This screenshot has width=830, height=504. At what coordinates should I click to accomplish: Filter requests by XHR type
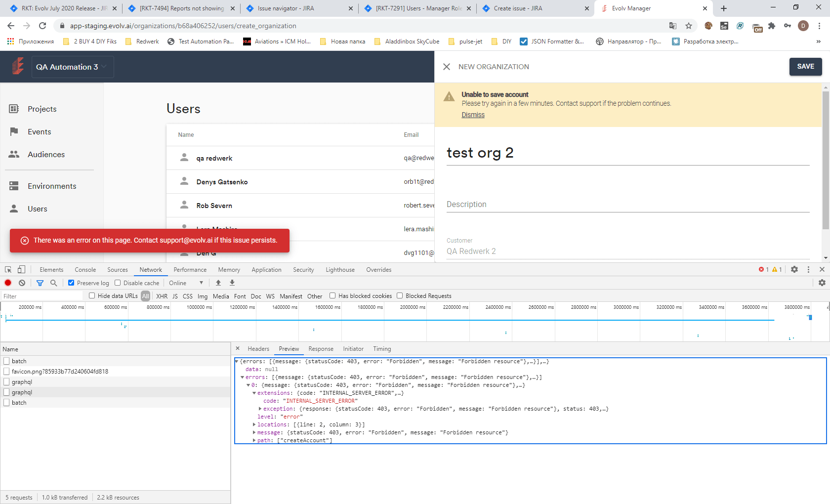(x=162, y=296)
